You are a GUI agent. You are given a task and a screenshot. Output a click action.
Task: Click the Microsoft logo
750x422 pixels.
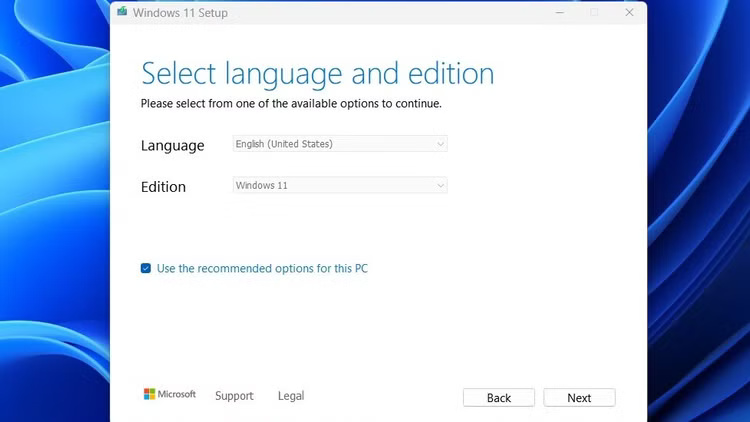tap(170, 394)
